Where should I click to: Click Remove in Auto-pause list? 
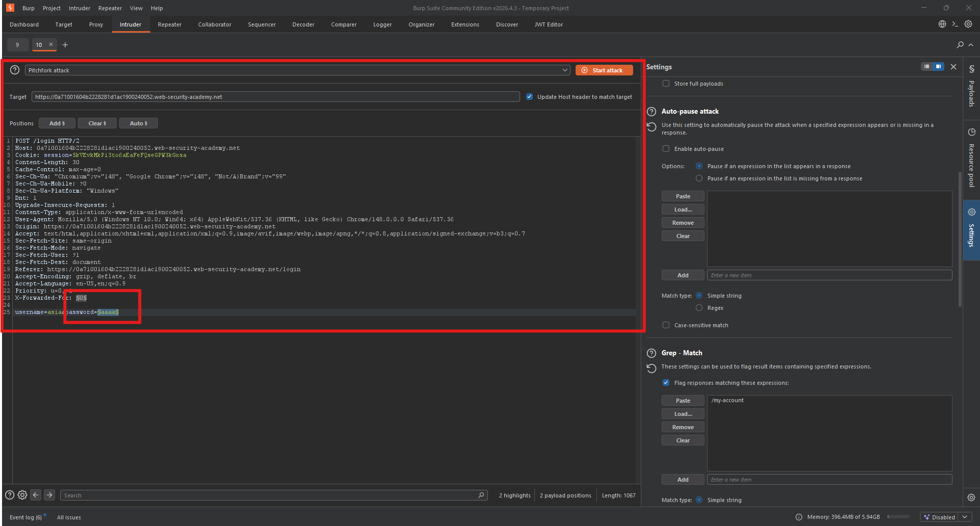pyautogui.click(x=683, y=223)
